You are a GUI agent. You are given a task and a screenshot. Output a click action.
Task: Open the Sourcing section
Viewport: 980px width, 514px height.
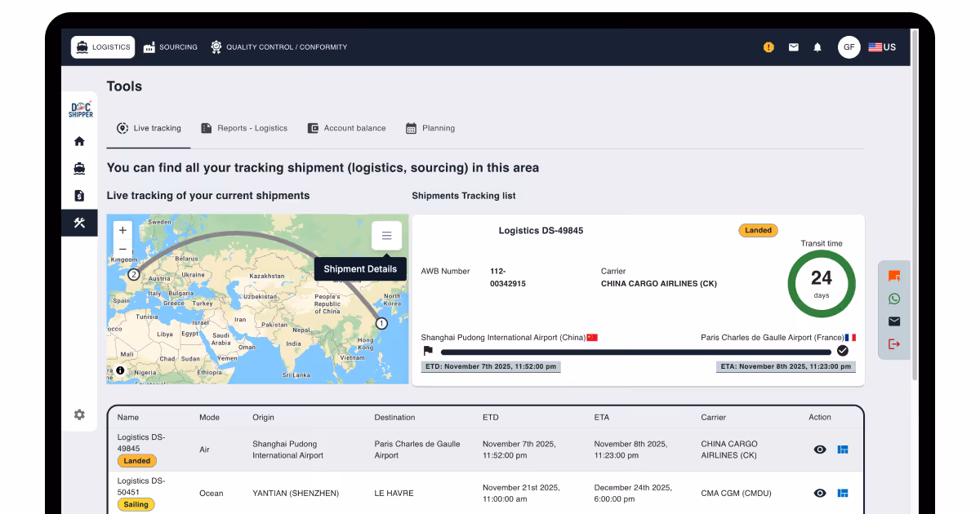pos(170,47)
